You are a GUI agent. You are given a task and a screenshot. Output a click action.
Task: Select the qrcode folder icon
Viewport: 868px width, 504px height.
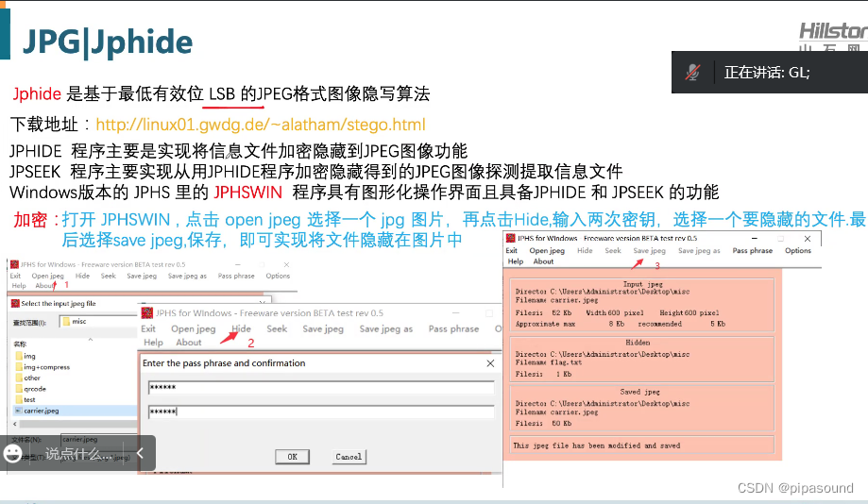[19, 388]
